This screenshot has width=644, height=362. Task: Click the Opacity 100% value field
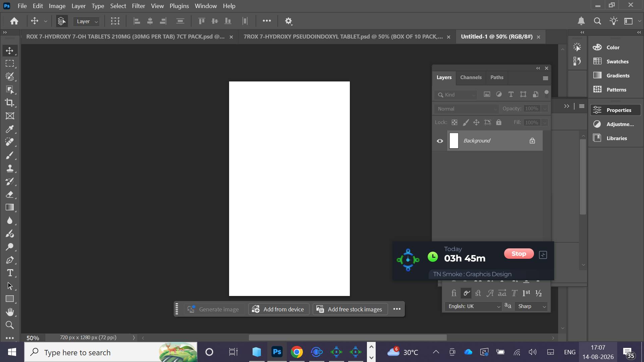532,109
